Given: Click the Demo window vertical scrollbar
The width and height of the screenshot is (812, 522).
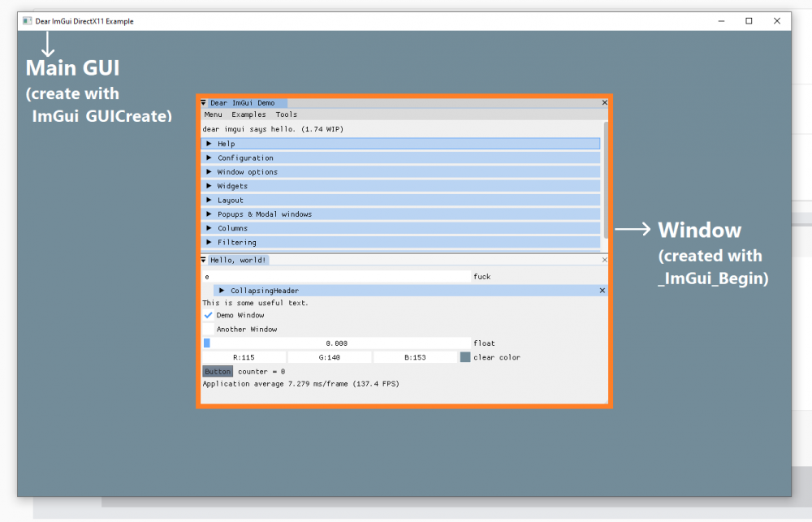Looking at the screenshot, I should tap(606, 179).
